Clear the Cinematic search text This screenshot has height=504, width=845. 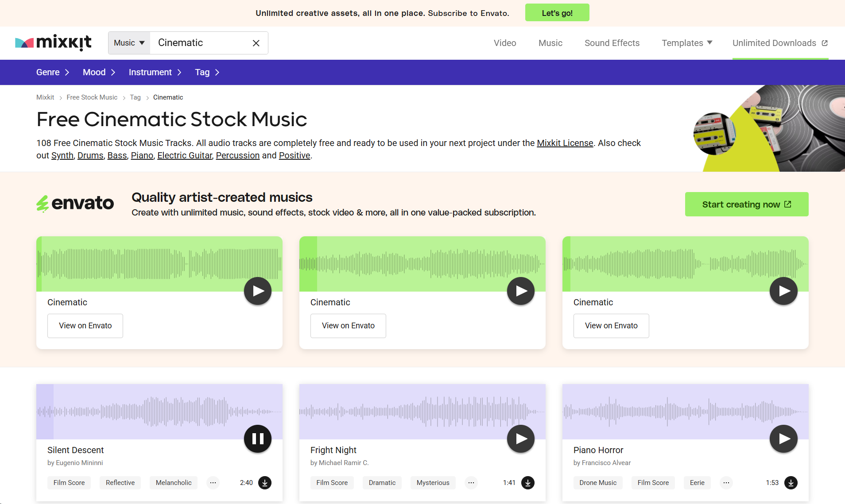click(x=256, y=43)
